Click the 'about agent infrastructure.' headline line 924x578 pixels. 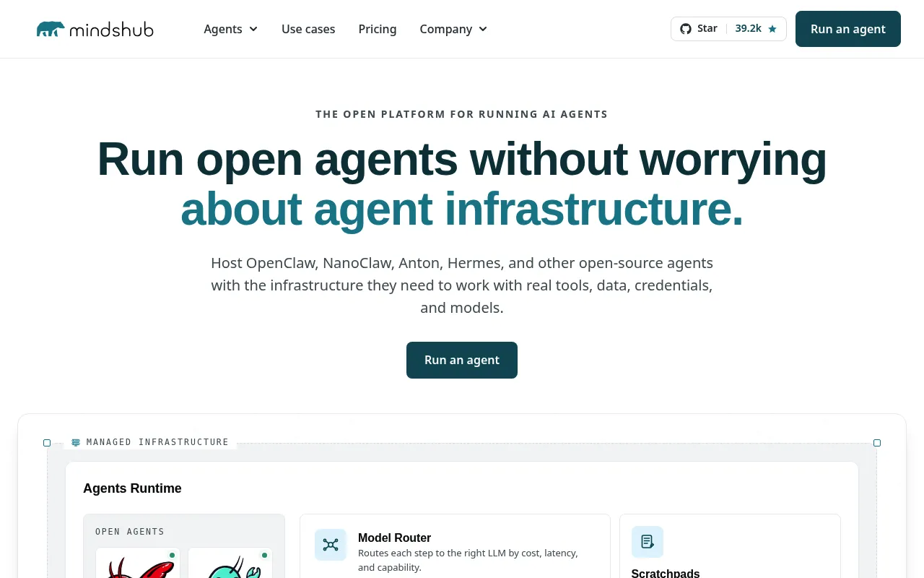click(462, 209)
